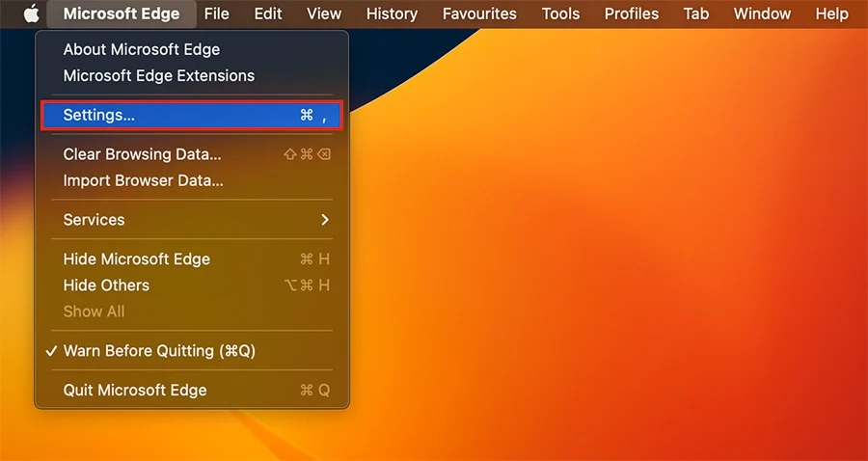Open the Tab menu

[695, 14]
